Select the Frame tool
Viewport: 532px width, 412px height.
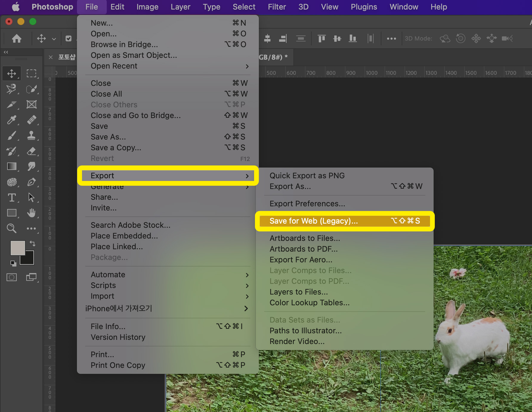31,104
